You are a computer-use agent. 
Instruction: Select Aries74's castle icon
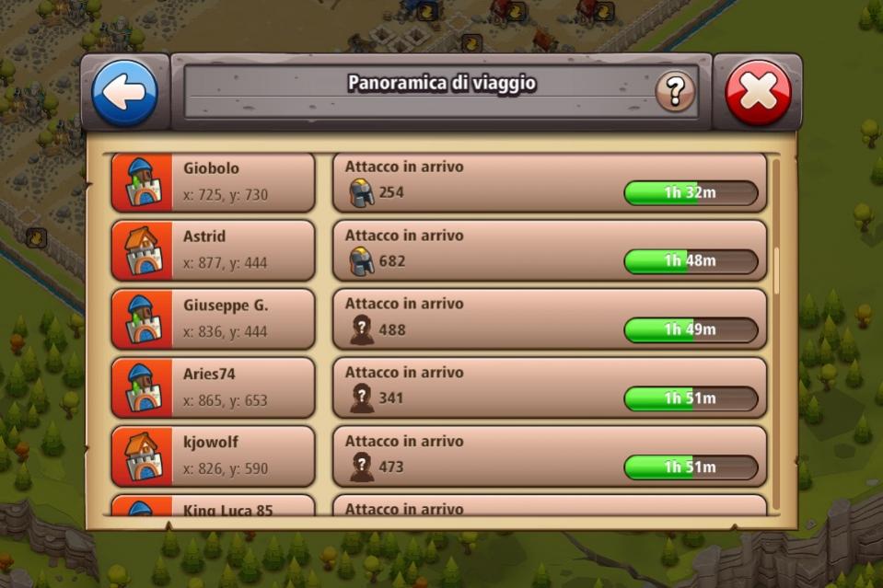pos(142,387)
